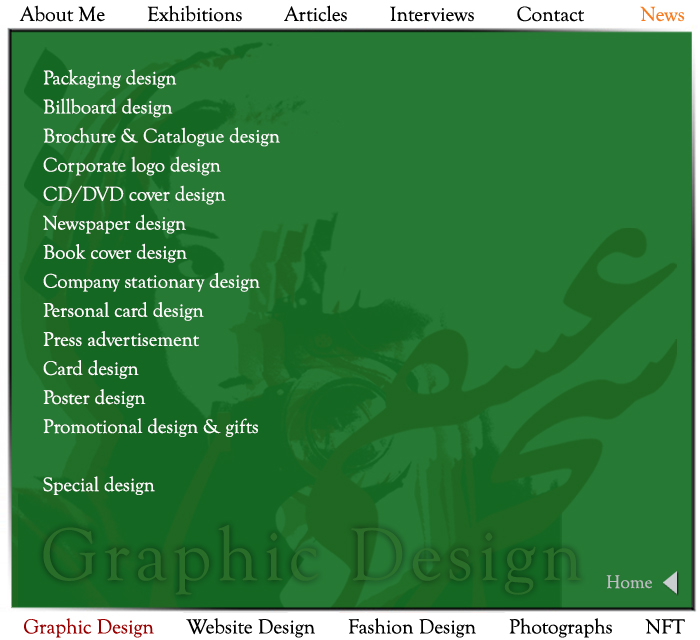Click the orange News menu item
The height and width of the screenshot is (640, 700).
(x=662, y=15)
